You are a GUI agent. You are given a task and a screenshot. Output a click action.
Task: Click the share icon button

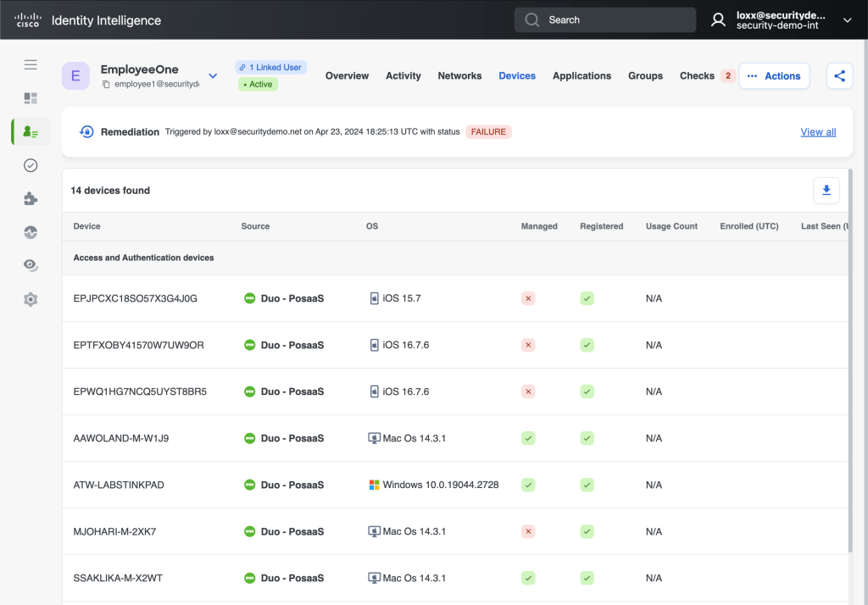(839, 75)
